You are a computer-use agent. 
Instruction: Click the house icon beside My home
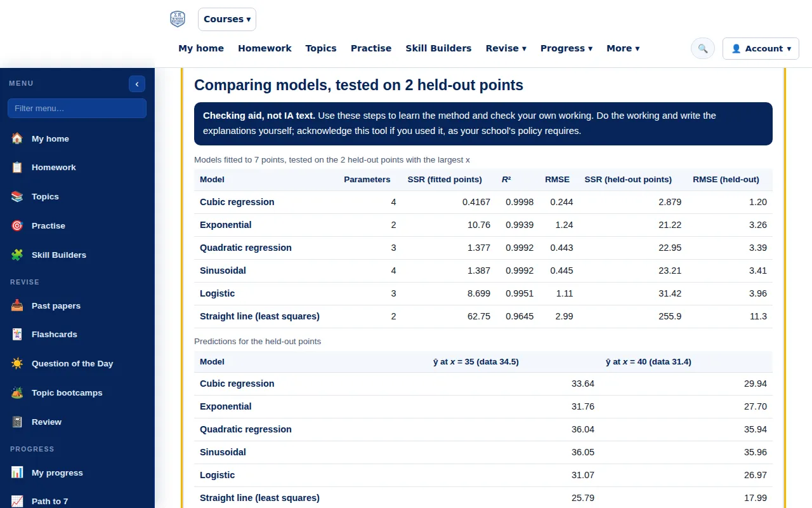point(17,138)
